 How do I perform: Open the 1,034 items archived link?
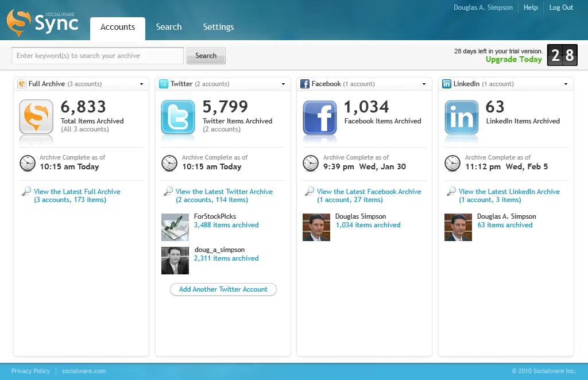tap(368, 225)
